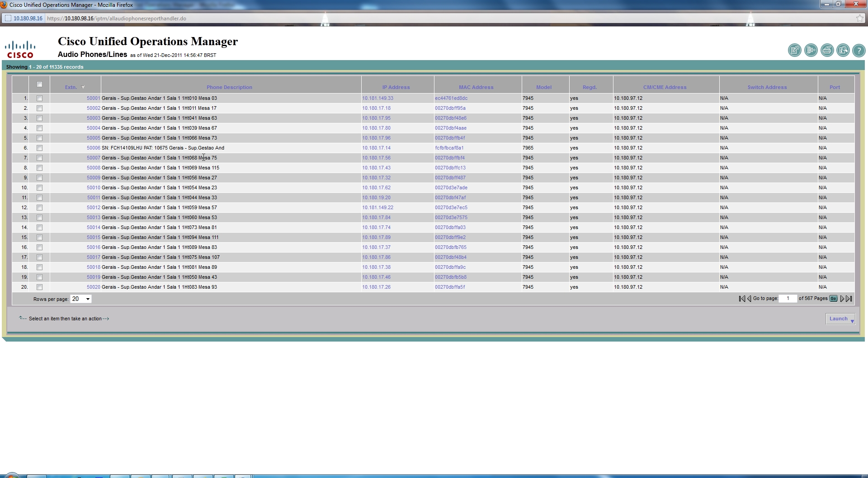
Task: Click the Go page button
Action: coord(833,299)
